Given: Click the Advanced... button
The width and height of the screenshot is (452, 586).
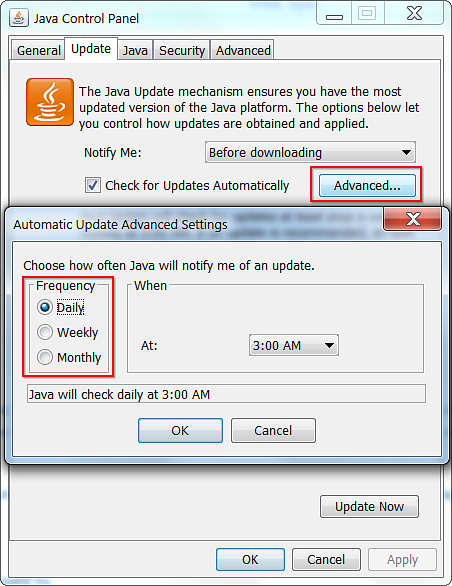Looking at the screenshot, I should [367, 185].
